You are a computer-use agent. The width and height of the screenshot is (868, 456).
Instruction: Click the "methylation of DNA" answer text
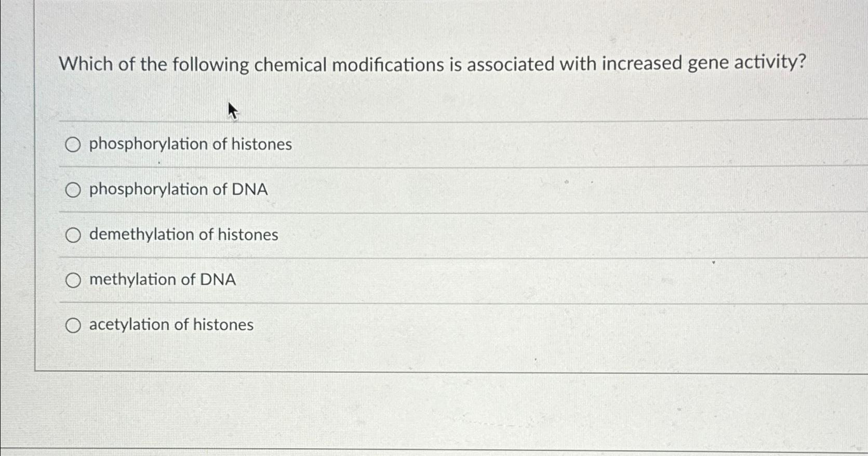(x=162, y=280)
